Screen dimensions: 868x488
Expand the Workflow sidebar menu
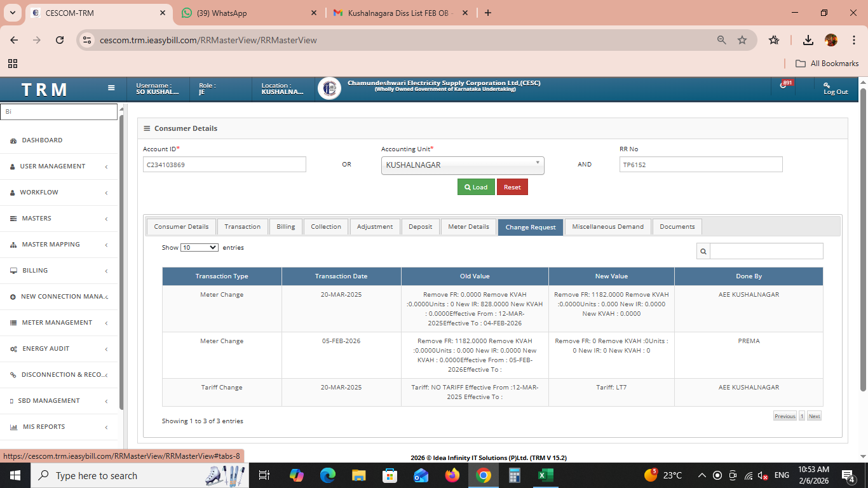58,193
